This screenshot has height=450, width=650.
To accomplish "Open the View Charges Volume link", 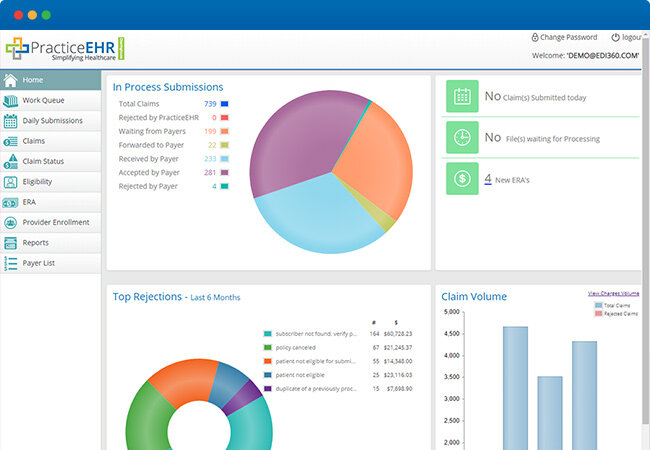I will pyautogui.click(x=614, y=293).
